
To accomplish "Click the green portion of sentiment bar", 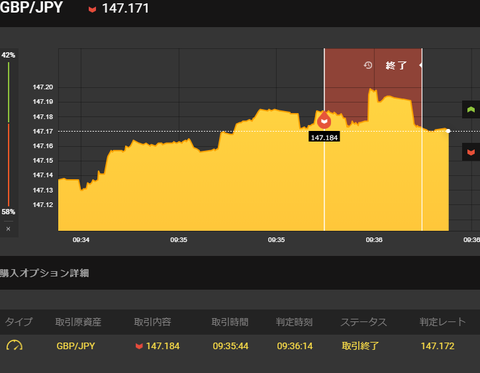I will (9, 92).
